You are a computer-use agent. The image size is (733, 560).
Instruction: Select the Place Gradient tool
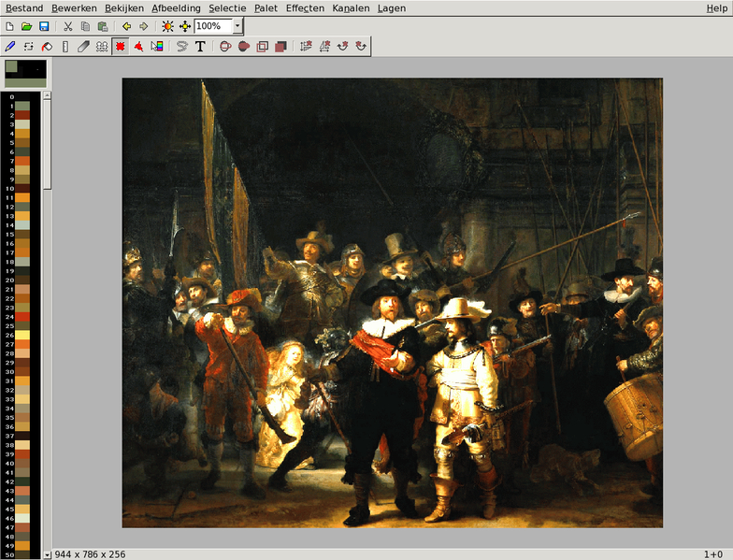click(x=156, y=46)
